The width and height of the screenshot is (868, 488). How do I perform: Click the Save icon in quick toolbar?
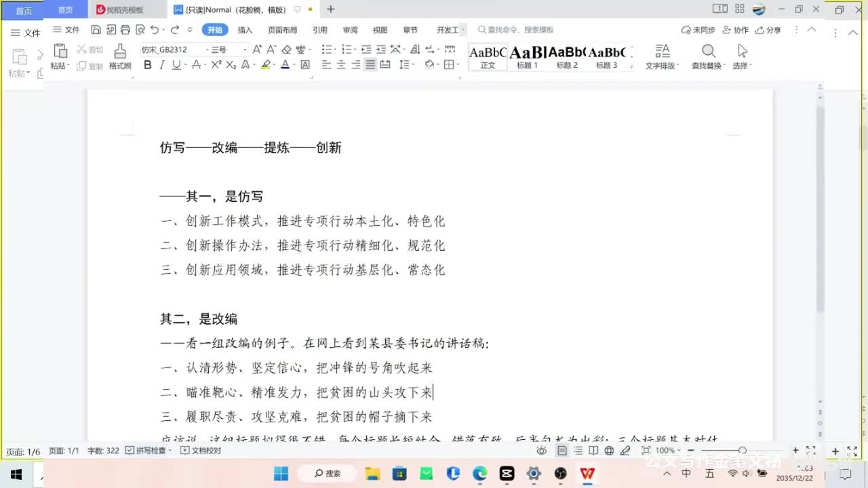coord(96,30)
